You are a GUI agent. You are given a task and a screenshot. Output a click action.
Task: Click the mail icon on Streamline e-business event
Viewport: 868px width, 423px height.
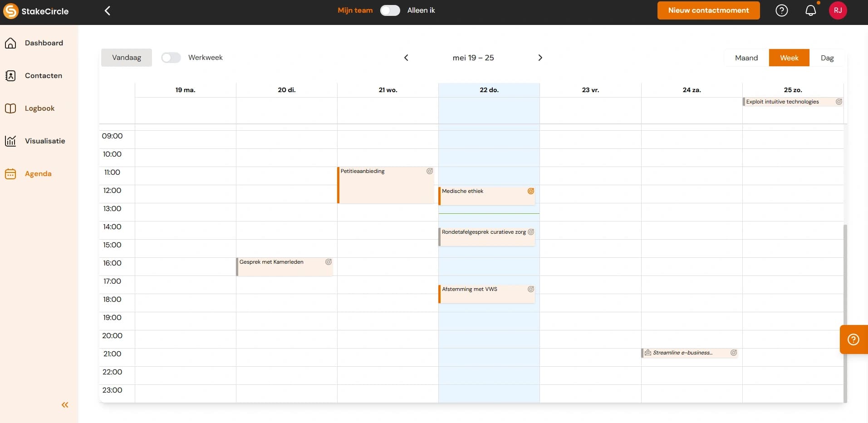[x=647, y=353]
